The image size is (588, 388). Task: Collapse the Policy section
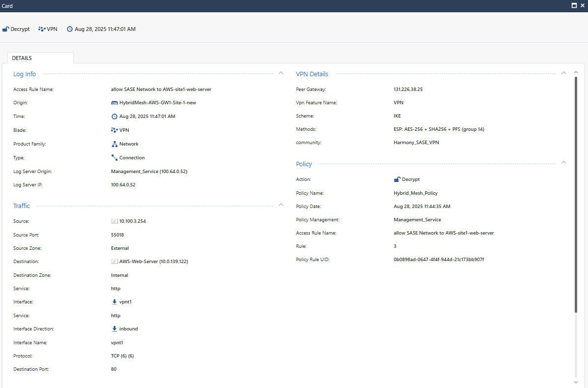pos(563,163)
